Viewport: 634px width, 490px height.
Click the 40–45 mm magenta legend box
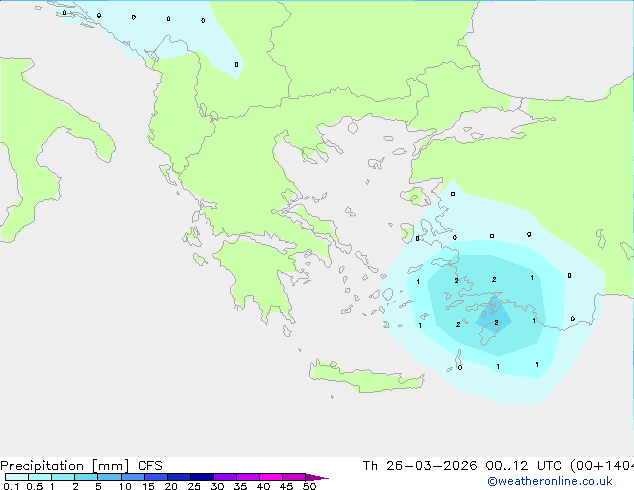coord(271,477)
